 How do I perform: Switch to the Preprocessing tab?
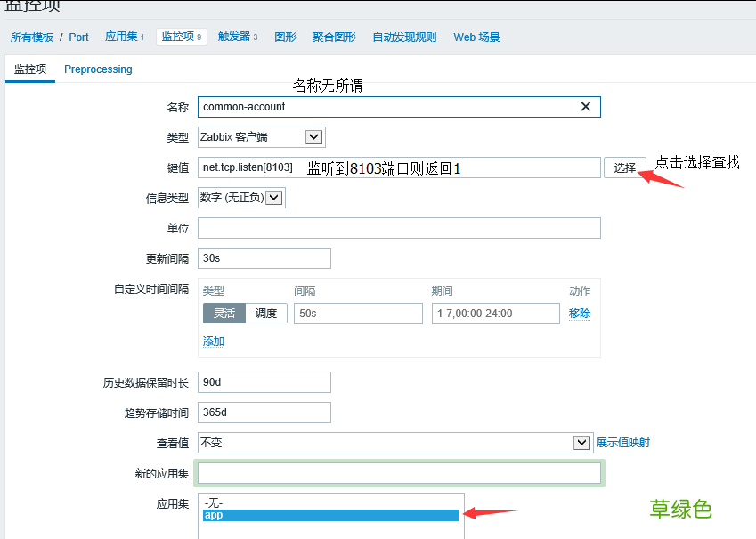(x=98, y=69)
